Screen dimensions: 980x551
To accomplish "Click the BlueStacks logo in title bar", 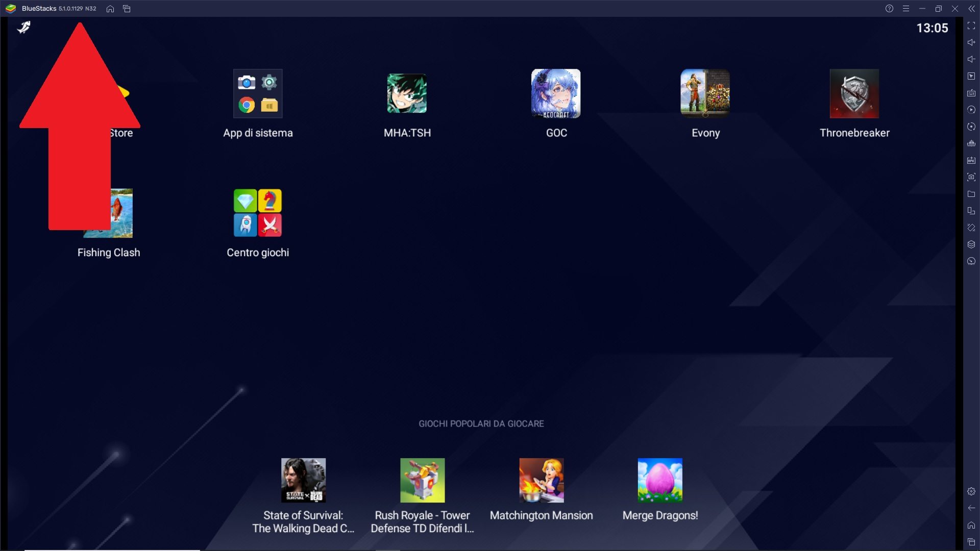I will (x=11, y=9).
